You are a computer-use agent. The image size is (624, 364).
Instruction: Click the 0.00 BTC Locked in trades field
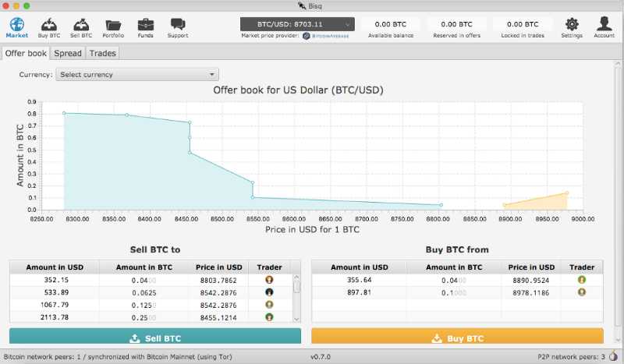pos(523,24)
